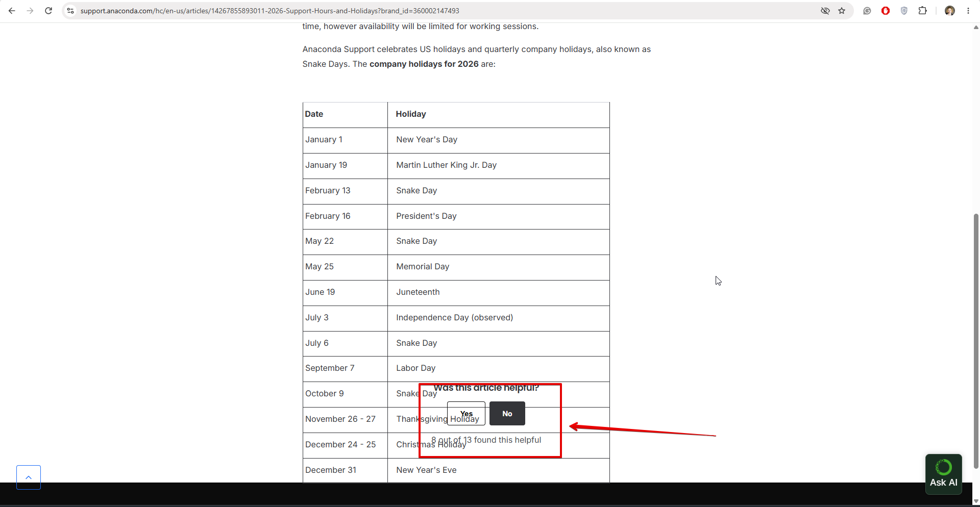
Task: Click the Yes helpful button
Action: (x=466, y=414)
